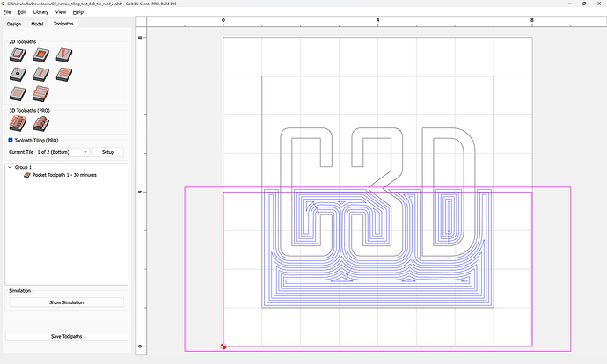Viewport: 607px width, 364px height.
Task: Open the Library menu
Action: [x=40, y=12]
